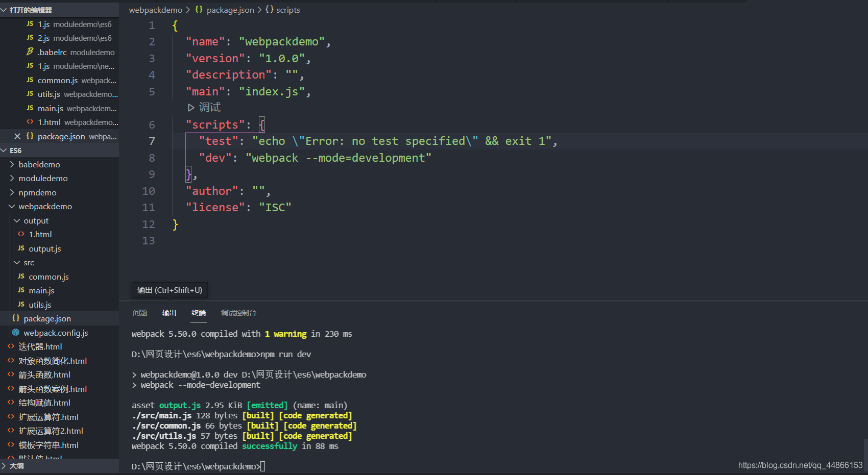868x475 pixels.
Task: Click the "version" key on line 3
Action: point(215,58)
